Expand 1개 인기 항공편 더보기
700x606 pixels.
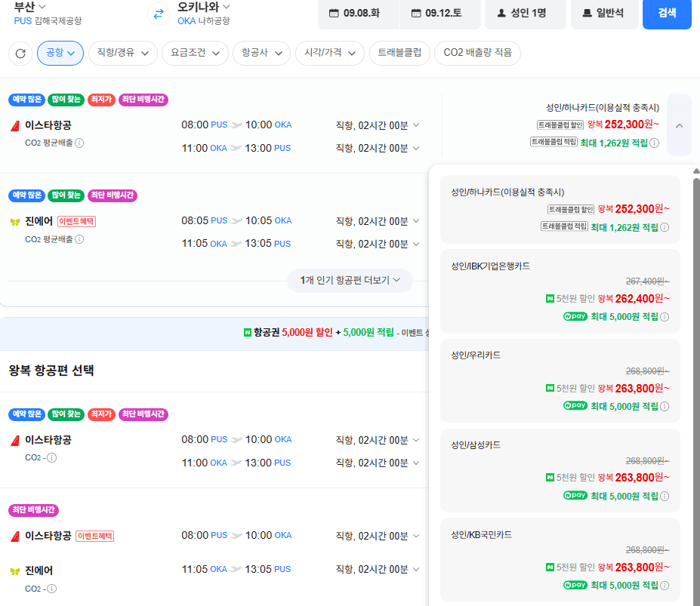pyautogui.click(x=350, y=280)
